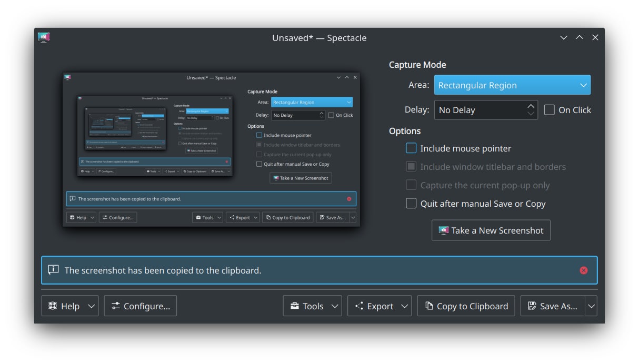Click Take a New Screenshot button
Viewport: 639px width, 364px height.
click(x=491, y=230)
